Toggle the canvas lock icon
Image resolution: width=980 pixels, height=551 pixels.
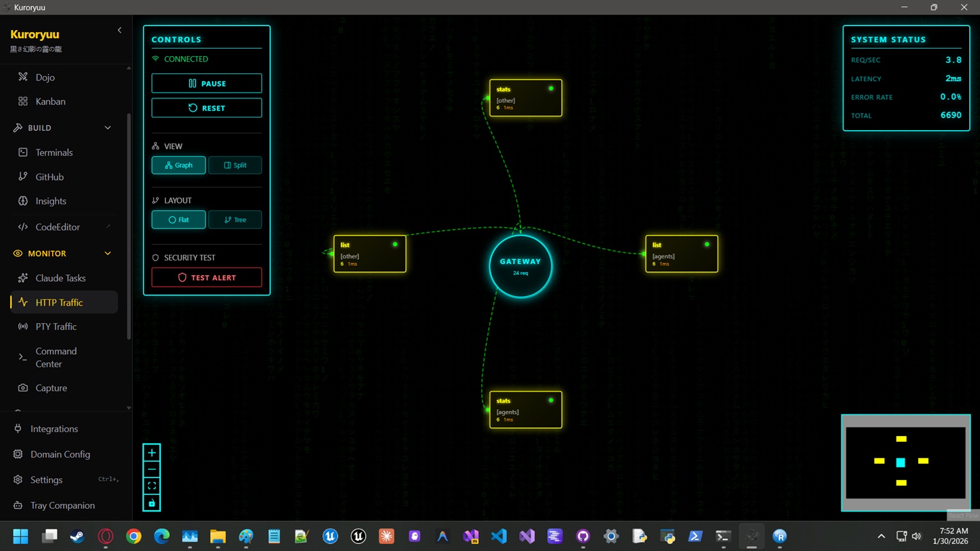coord(152,503)
